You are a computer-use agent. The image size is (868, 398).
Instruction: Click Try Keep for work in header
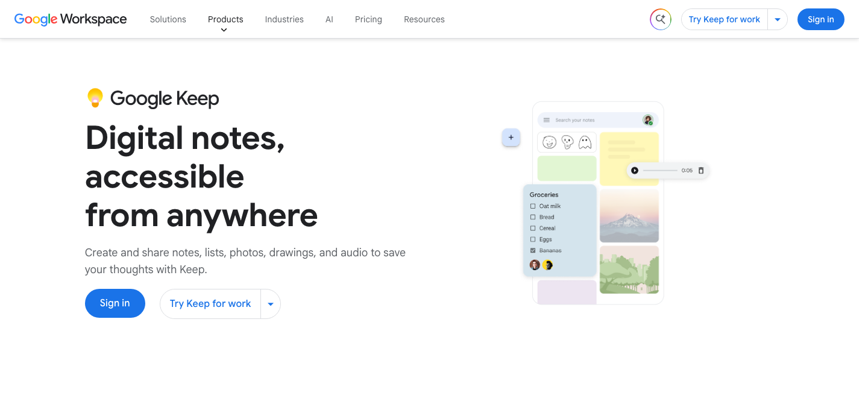(x=725, y=19)
